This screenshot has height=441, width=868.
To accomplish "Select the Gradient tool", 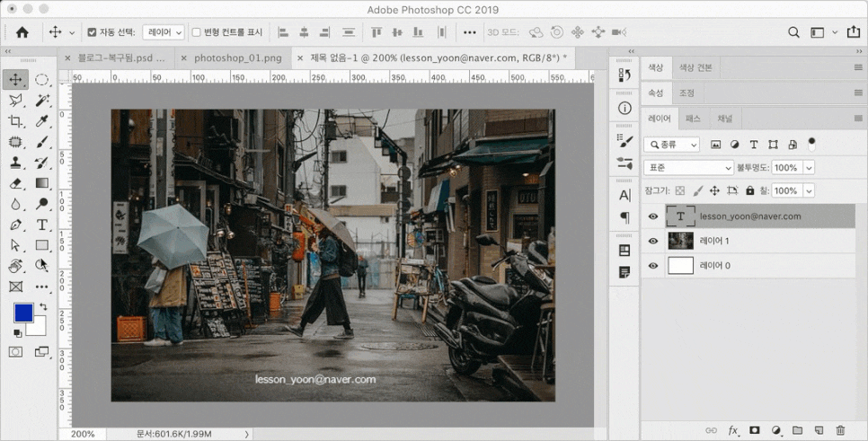I will (x=41, y=183).
